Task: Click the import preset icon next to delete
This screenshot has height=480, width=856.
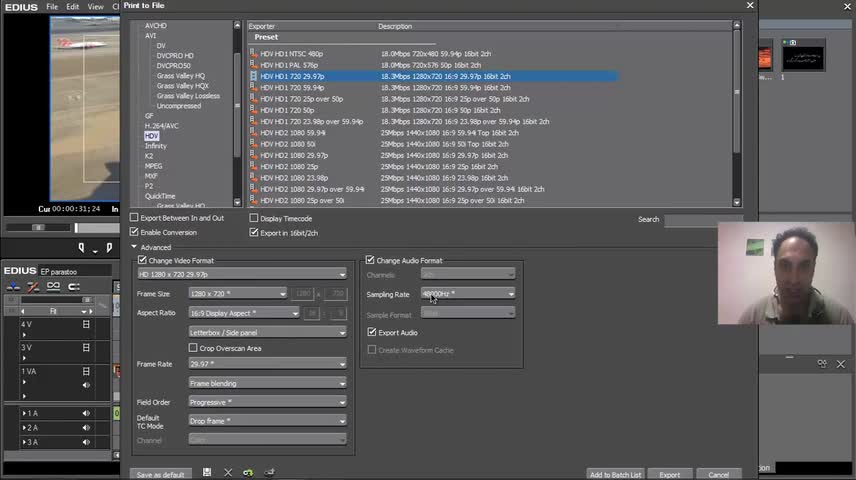Action: coord(248,472)
